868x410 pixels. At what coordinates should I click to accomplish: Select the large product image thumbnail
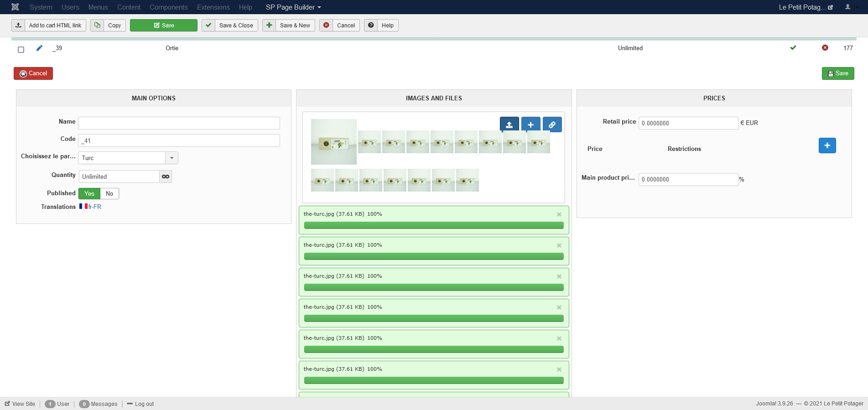[334, 142]
